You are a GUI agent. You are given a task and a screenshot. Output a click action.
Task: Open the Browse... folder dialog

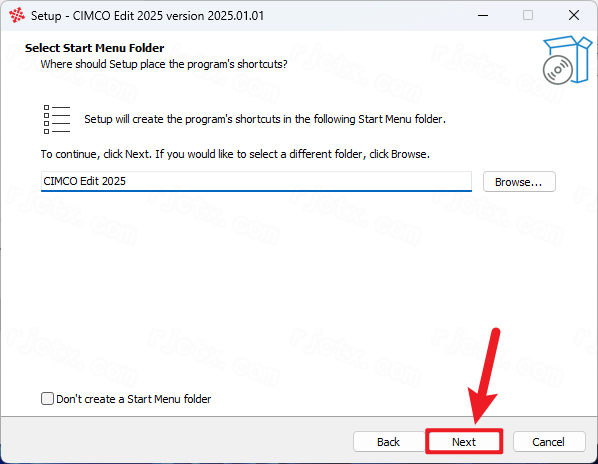(x=519, y=182)
